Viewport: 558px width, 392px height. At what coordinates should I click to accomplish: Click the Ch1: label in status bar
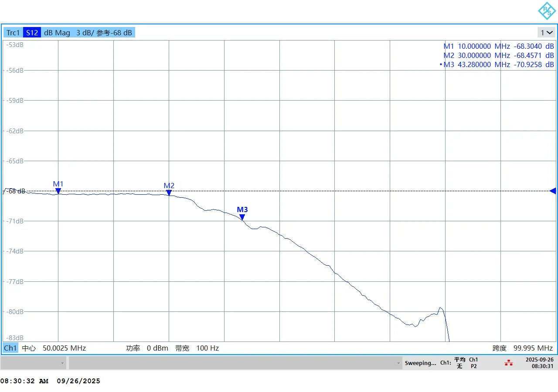445,363
